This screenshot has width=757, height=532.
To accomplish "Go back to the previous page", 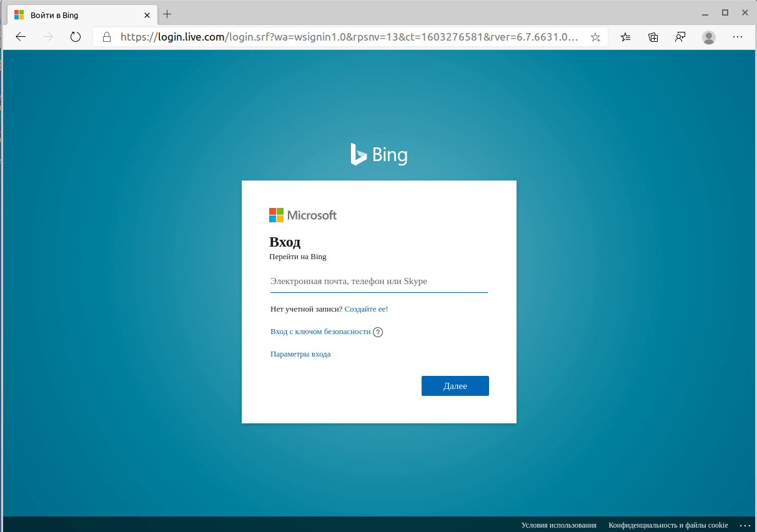I will (x=21, y=37).
